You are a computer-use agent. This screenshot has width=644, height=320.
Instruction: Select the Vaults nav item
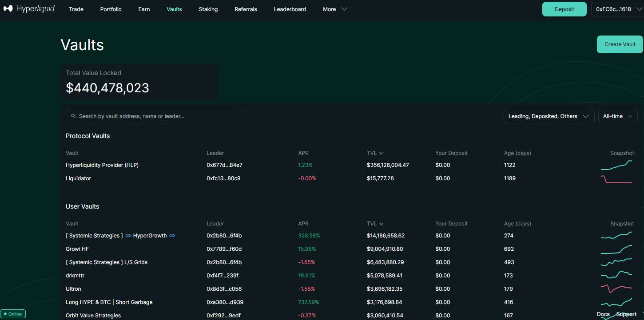[x=174, y=9]
